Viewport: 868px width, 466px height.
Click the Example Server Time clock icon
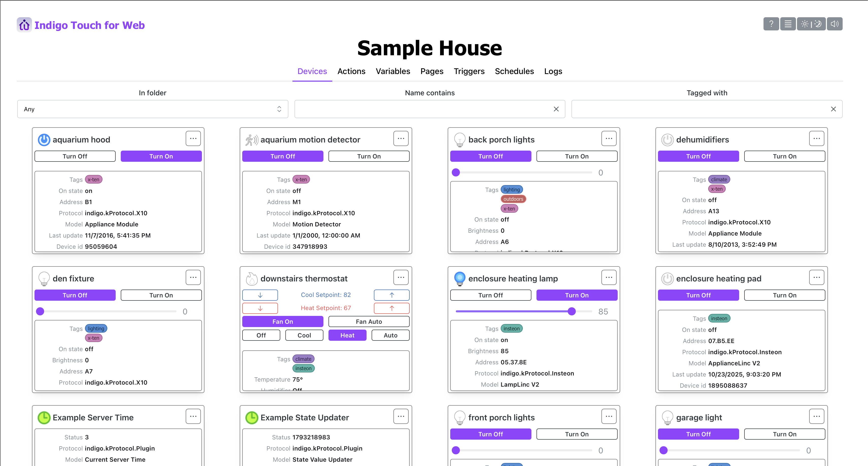44,418
